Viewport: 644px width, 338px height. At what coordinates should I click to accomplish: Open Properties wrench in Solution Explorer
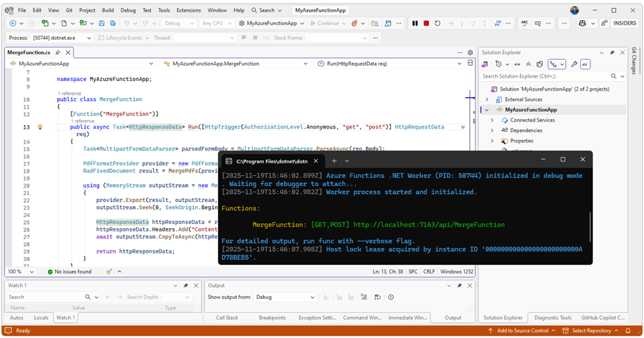pyautogui.click(x=574, y=64)
